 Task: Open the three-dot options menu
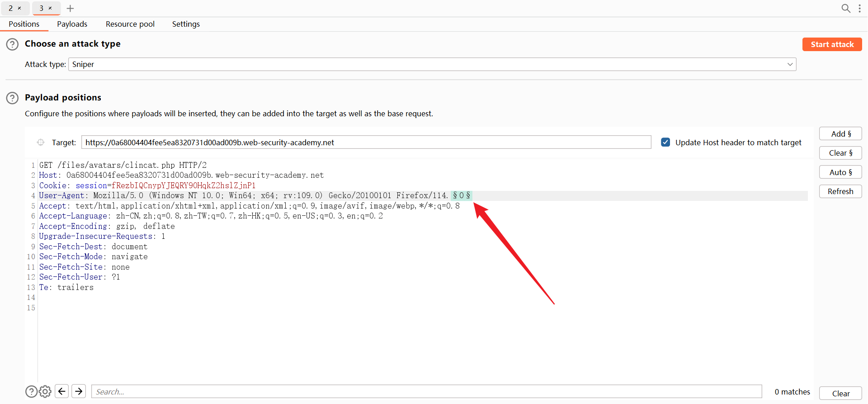click(x=859, y=8)
